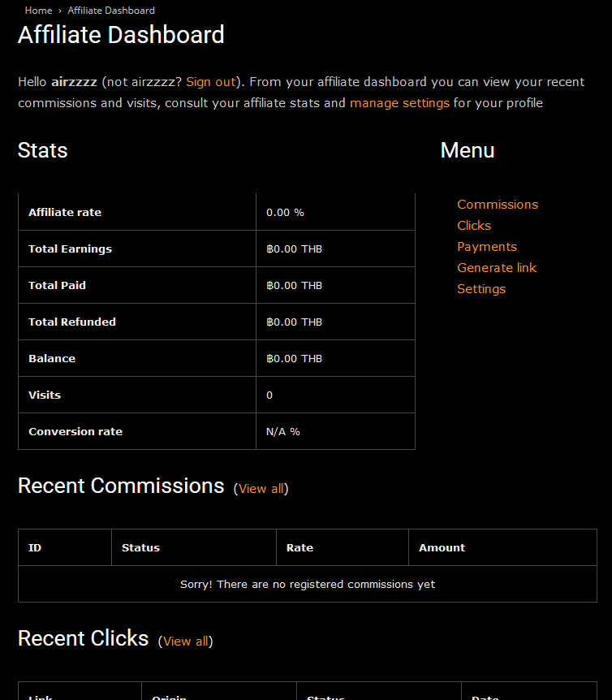
Task: Click the Conversion rate row label
Action: pyautogui.click(x=75, y=432)
